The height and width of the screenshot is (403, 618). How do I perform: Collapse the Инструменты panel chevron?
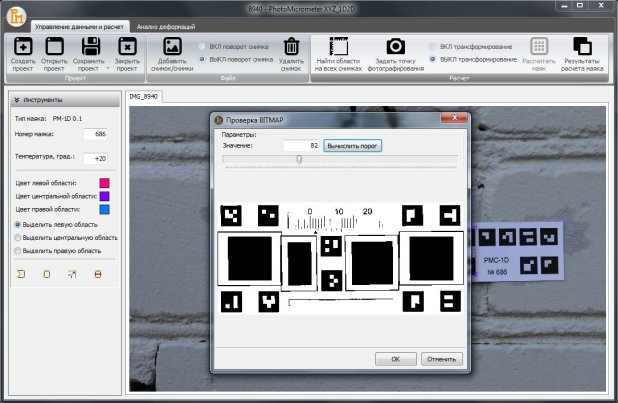pyautogui.click(x=17, y=100)
